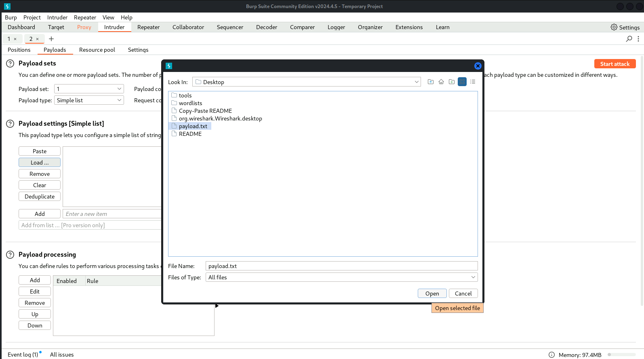Expand the Files of Type dropdown
644x359 pixels.
473,277
